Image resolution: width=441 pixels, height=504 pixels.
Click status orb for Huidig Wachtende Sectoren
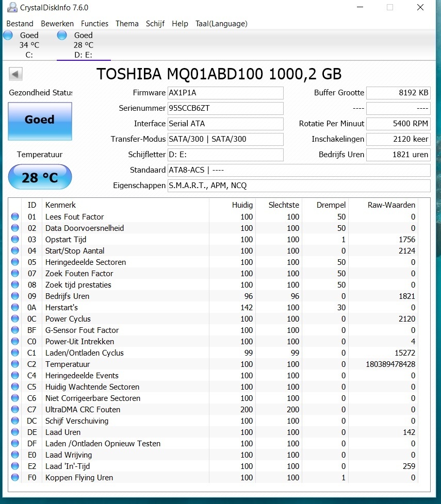click(x=15, y=387)
